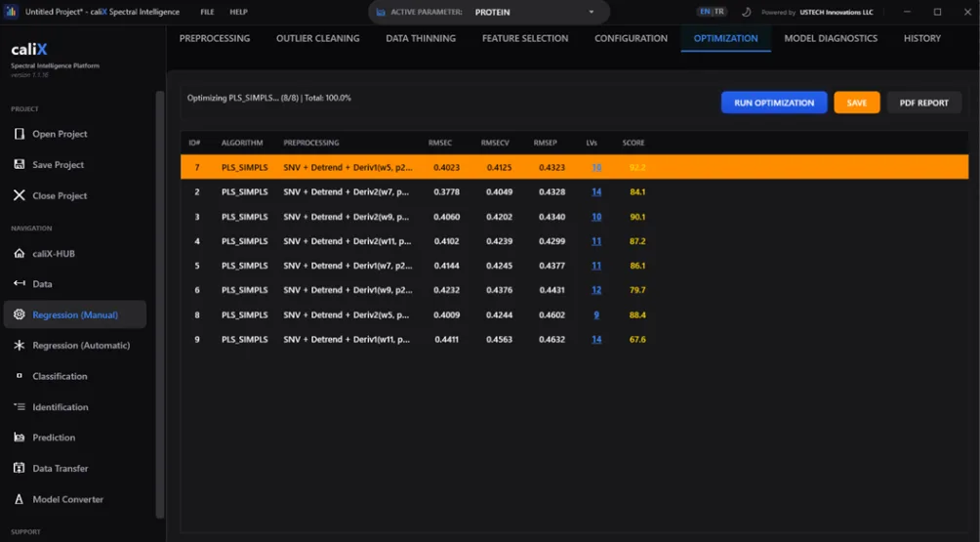
Task: Open caliX-HUB home icon
Action: 20,253
